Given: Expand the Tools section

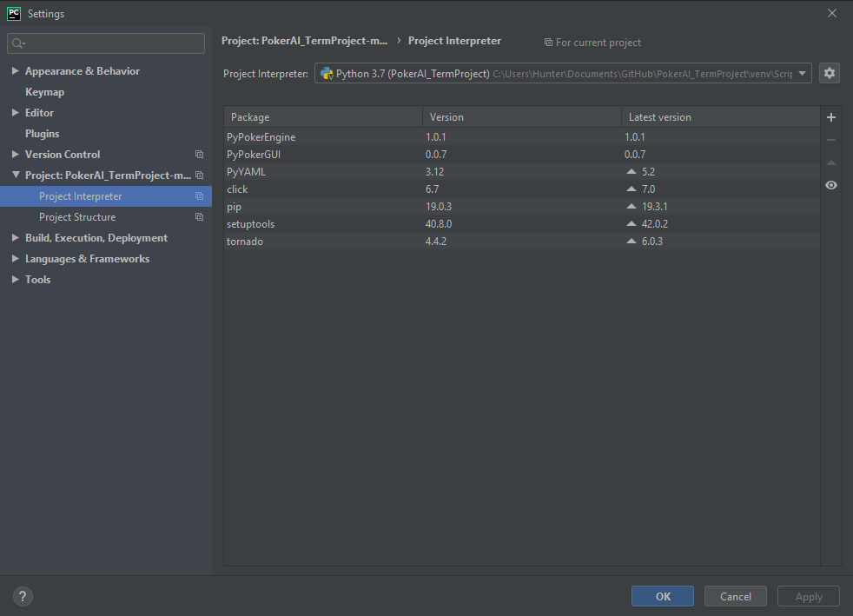Looking at the screenshot, I should pyautogui.click(x=16, y=279).
